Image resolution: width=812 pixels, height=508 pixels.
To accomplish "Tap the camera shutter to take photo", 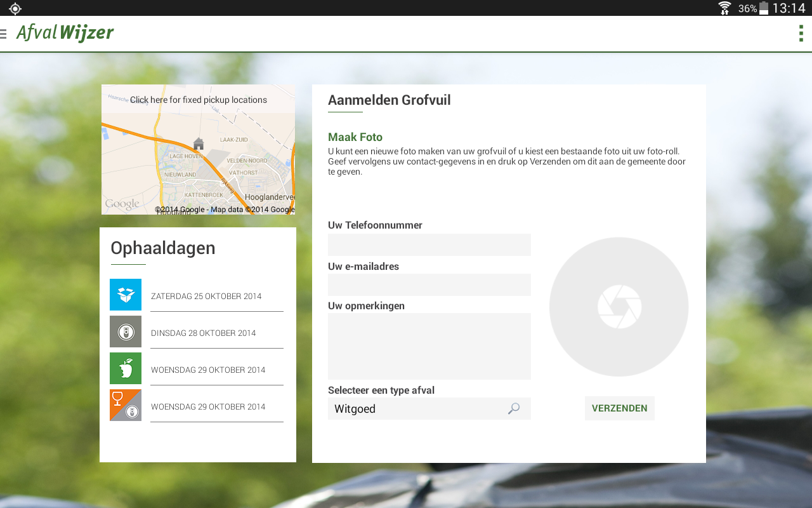I will (x=619, y=307).
